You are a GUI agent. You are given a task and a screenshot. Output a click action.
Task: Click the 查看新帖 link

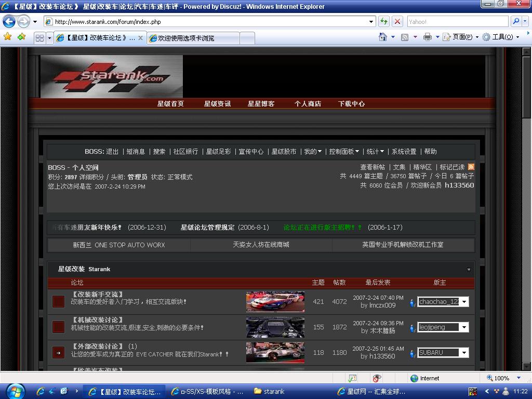(x=373, y=167)
